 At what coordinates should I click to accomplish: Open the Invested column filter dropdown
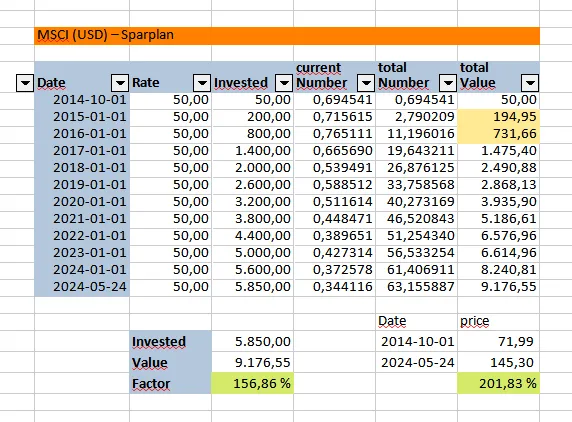point(284,83)
